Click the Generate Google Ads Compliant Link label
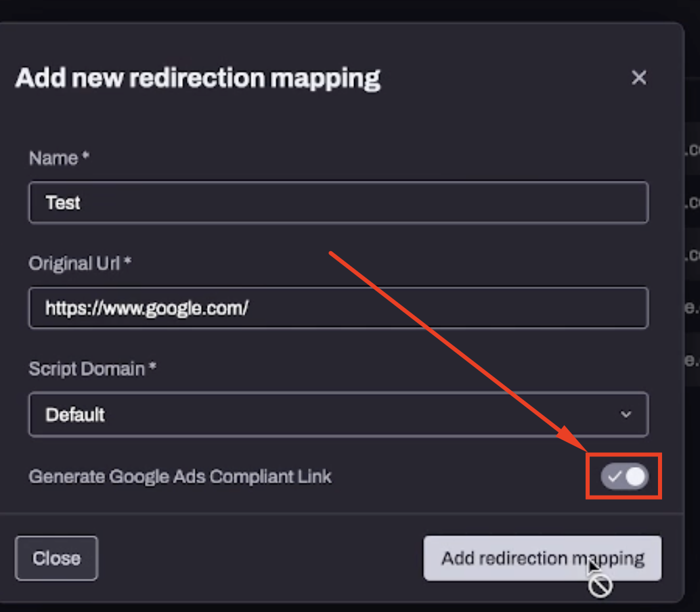The image size is (700, 612). [180, 477]
